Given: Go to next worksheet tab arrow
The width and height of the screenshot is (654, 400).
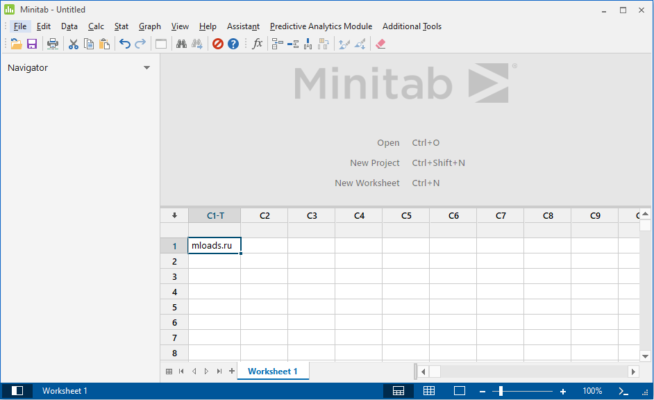Looking at the screenshot, I should pyautogui.click(x=206, y=371).
